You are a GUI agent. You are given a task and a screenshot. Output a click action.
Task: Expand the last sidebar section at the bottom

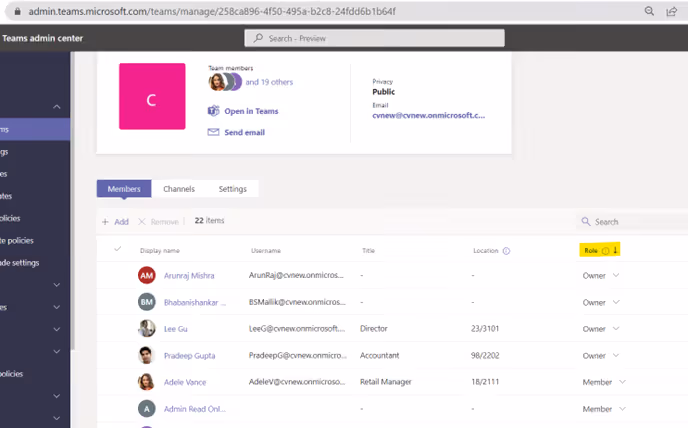[x=57, y=418]
